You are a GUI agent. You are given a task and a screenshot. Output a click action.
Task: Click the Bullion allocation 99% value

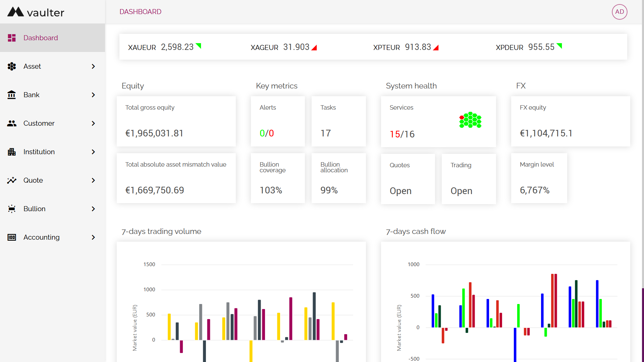pyautogui.click(x=329, y=190)
